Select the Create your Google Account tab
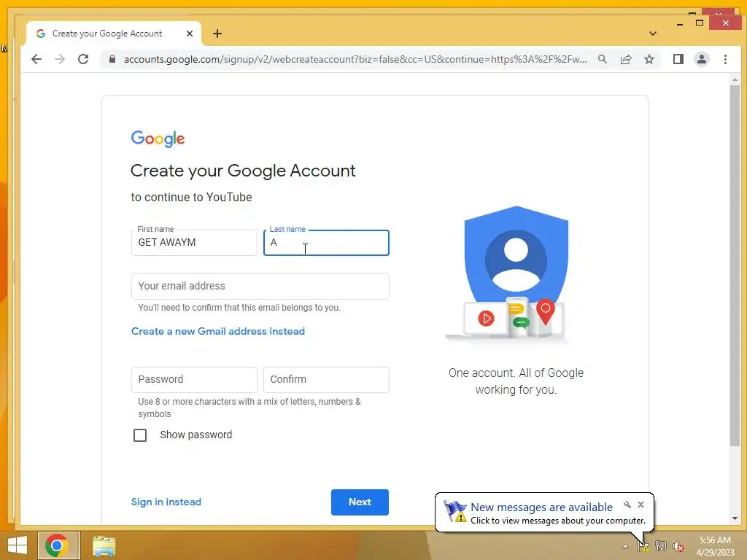 tap(113, 34)
